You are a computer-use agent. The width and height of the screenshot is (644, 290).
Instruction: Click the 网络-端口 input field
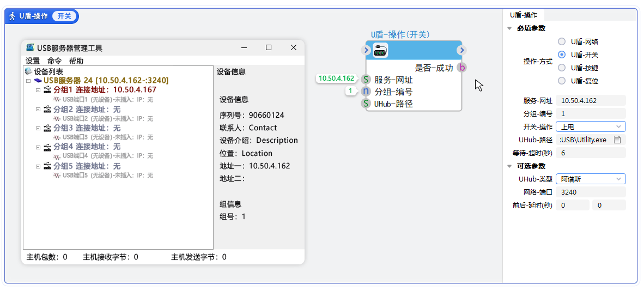pos(591,192)
